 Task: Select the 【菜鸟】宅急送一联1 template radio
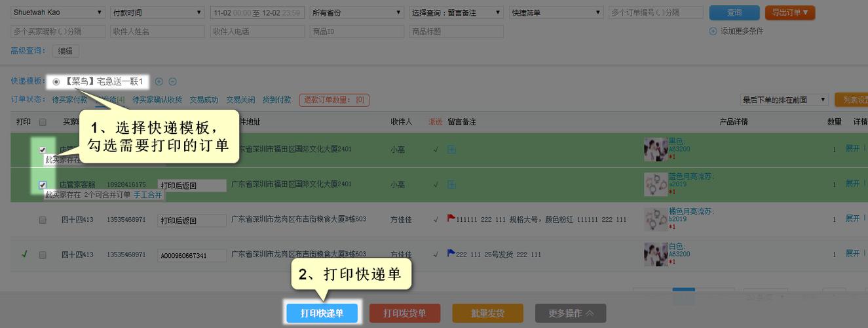point(56,82)
